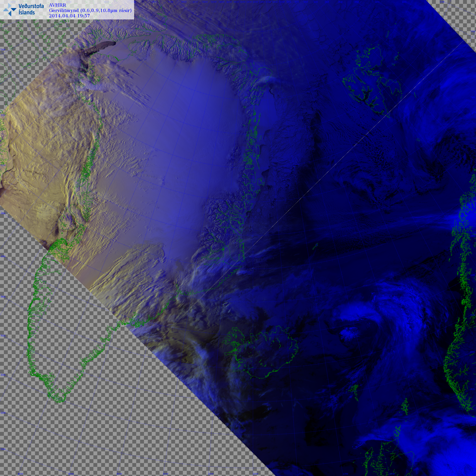Click the 2014.04.04 19:57 timestamp

[69, 16]
